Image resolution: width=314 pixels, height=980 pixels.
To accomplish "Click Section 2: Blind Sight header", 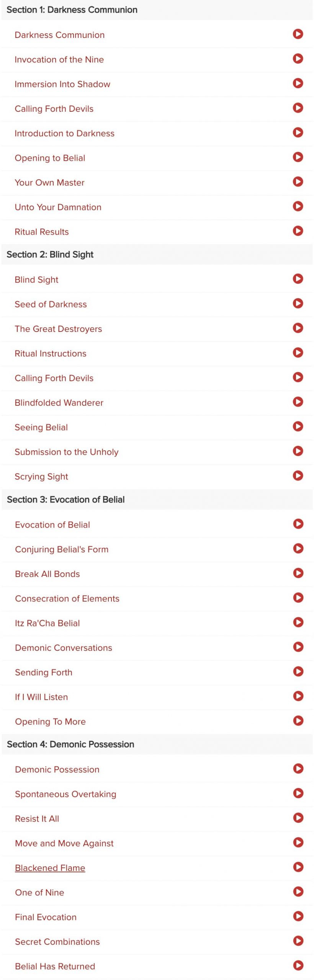I will pos(157,255).
